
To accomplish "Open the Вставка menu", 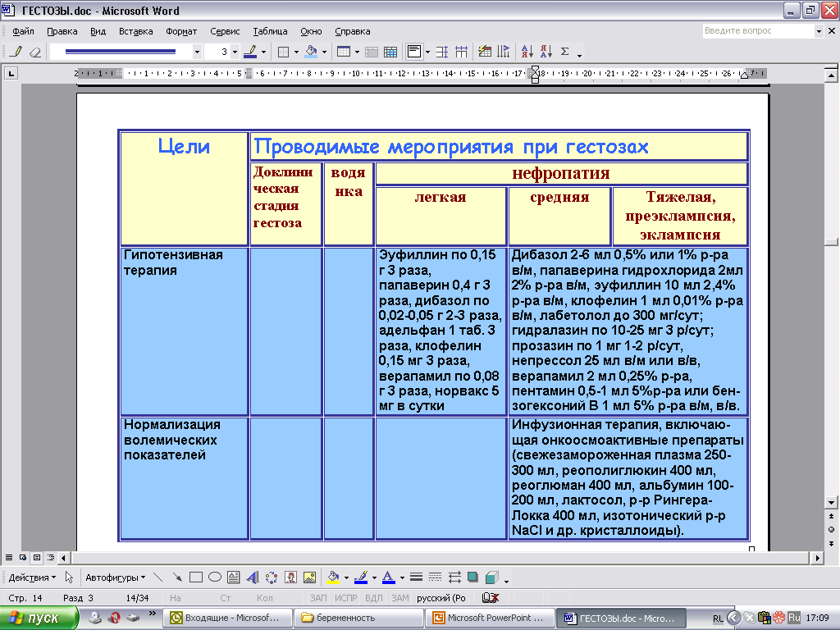I will click(135, 31).
